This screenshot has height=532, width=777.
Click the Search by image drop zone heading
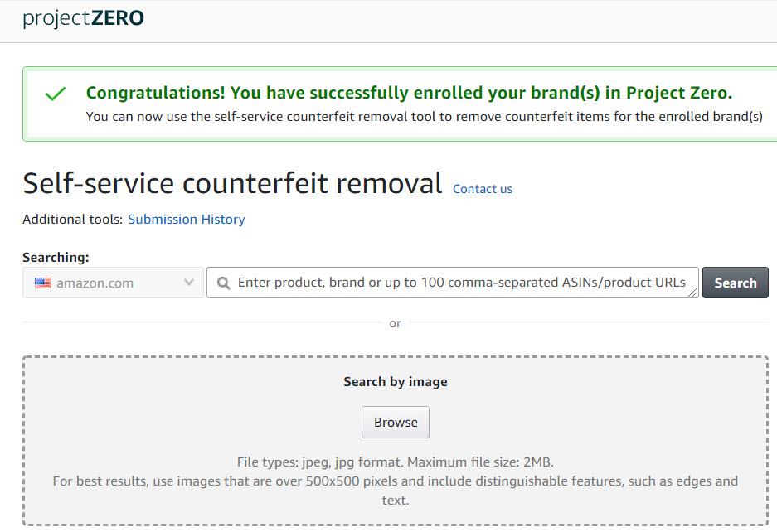tap(396, 382)
